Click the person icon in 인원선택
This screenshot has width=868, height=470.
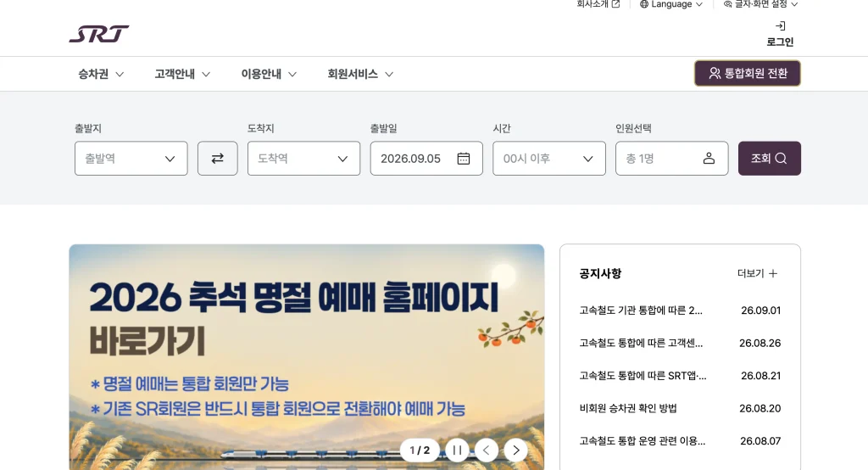pos(709,159)
